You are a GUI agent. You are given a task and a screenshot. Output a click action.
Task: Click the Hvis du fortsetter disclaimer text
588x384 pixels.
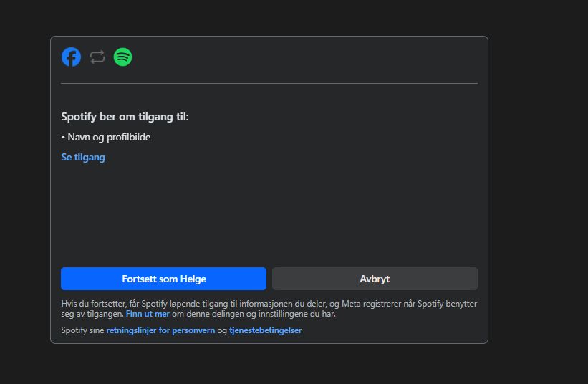coord(179,304)
